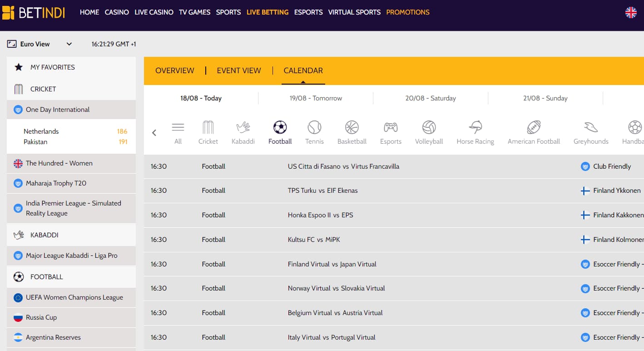
Task: Click the UK flag icon beside The Hundred - Women
Action: click(18, 163)
